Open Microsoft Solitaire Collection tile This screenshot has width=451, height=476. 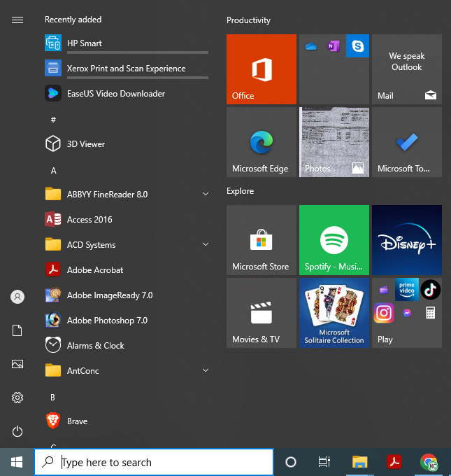pos(334,313)
